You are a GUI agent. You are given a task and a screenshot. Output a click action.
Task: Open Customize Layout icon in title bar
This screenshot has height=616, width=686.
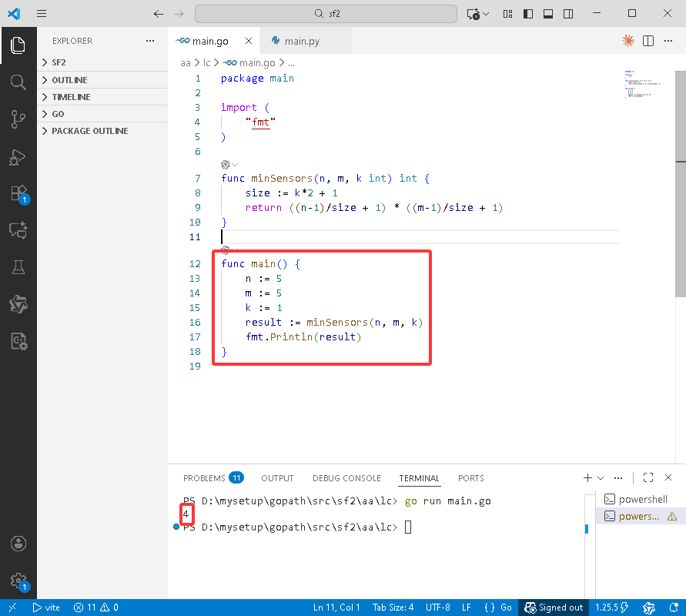pyautogui.click(x=507, y=14)
